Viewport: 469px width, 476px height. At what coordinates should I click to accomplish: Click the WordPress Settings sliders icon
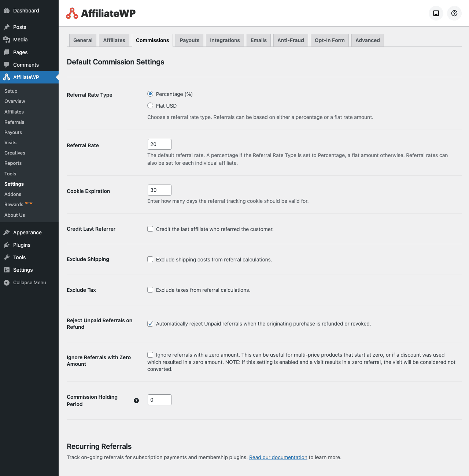tap(7, 270)
